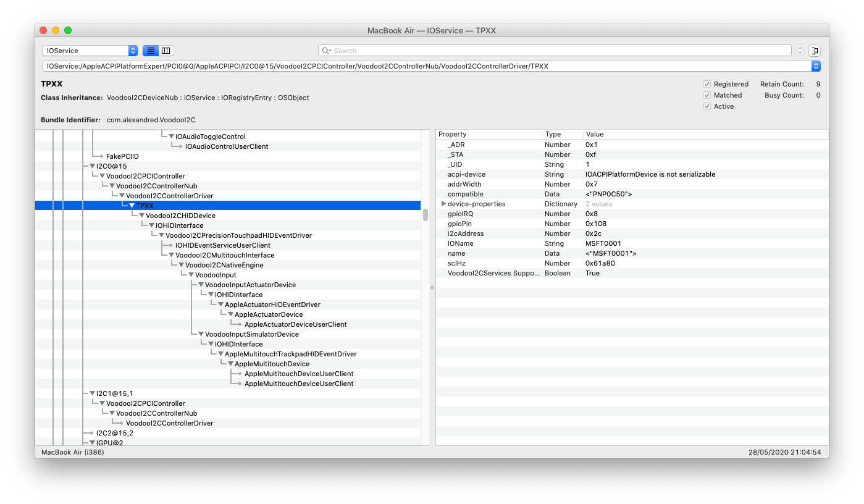
Task: Select VoodooInputSimulatorDevice in the tree
Action: [x=252, y=334]
